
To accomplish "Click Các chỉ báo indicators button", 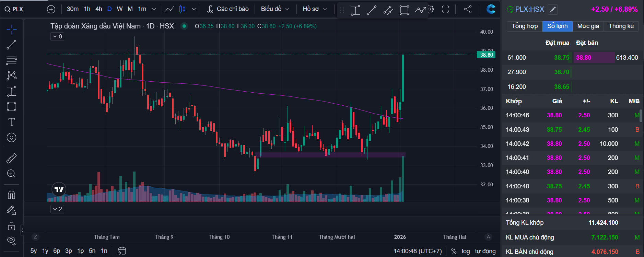I will (228, 9).
